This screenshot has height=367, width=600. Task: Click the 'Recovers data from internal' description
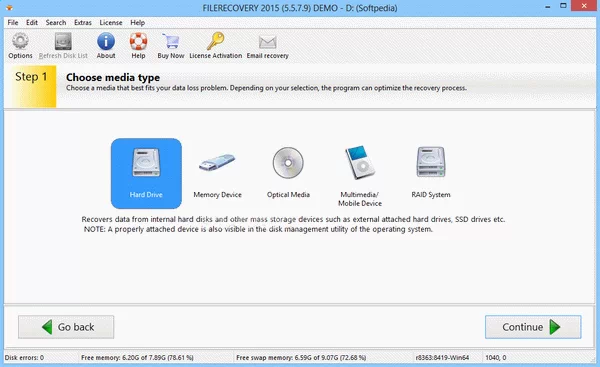[293, 219]
